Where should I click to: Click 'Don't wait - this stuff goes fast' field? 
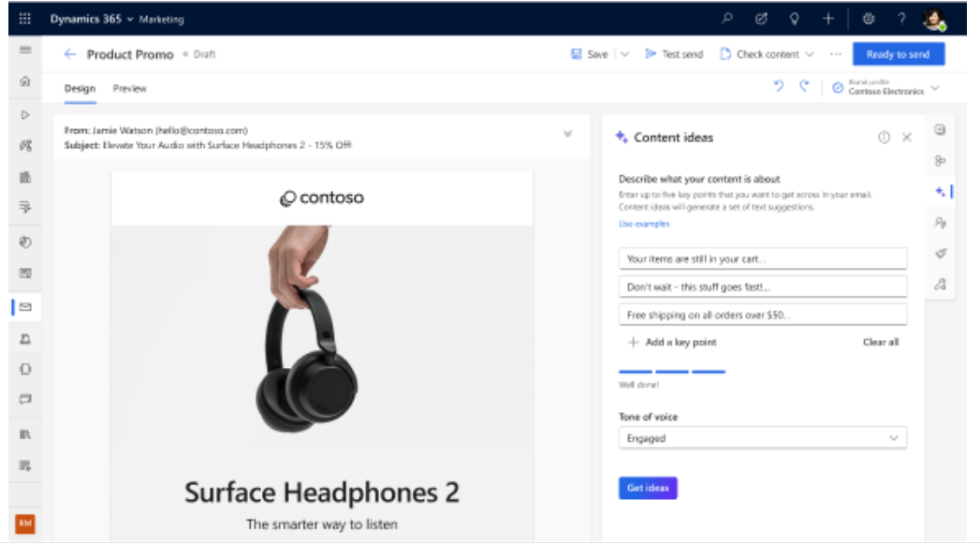click(x=763, y=287)
